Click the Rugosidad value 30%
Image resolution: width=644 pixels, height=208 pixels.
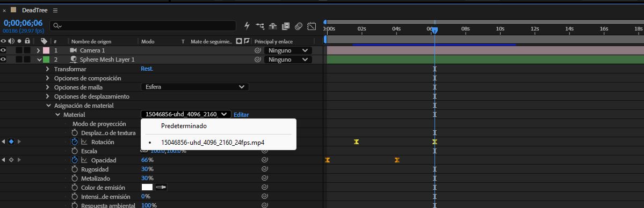coord(147,169)
